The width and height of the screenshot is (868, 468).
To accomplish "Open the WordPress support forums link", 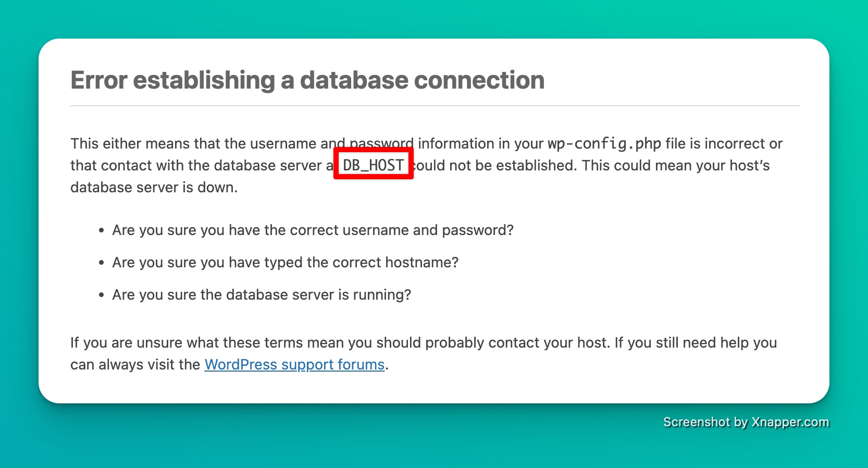I will 294,364.
